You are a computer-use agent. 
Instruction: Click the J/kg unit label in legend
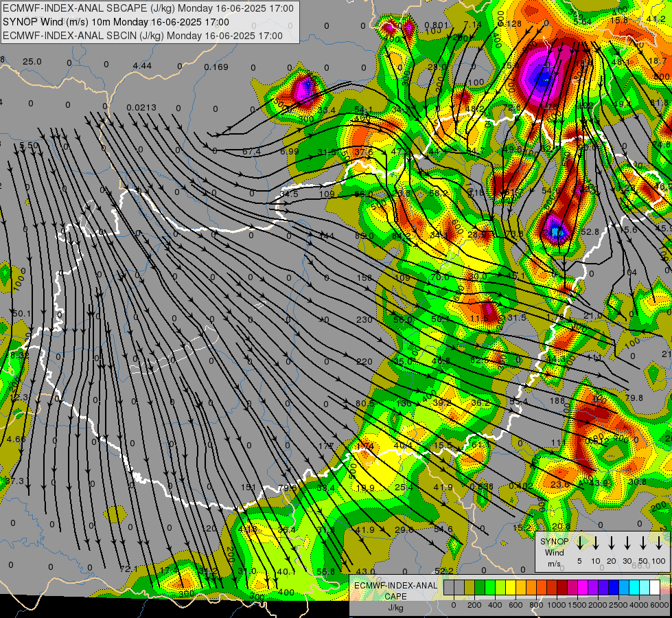click(395, 608)
